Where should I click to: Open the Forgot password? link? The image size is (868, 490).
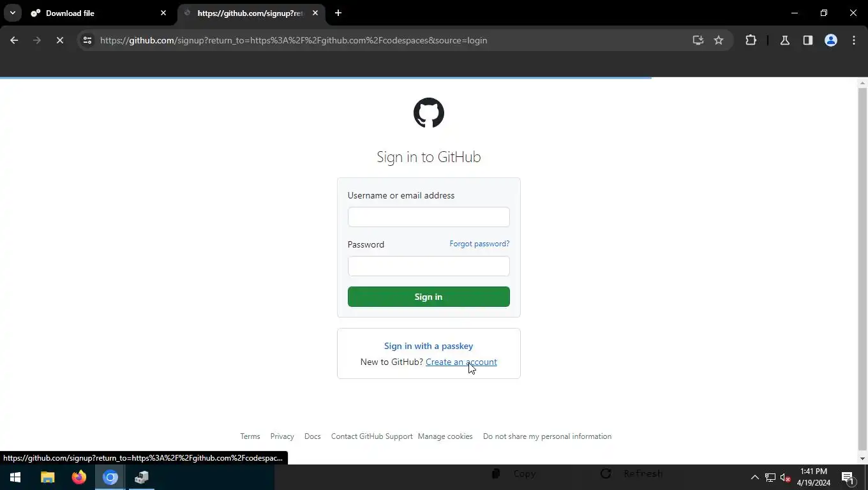tap(479, 244)
